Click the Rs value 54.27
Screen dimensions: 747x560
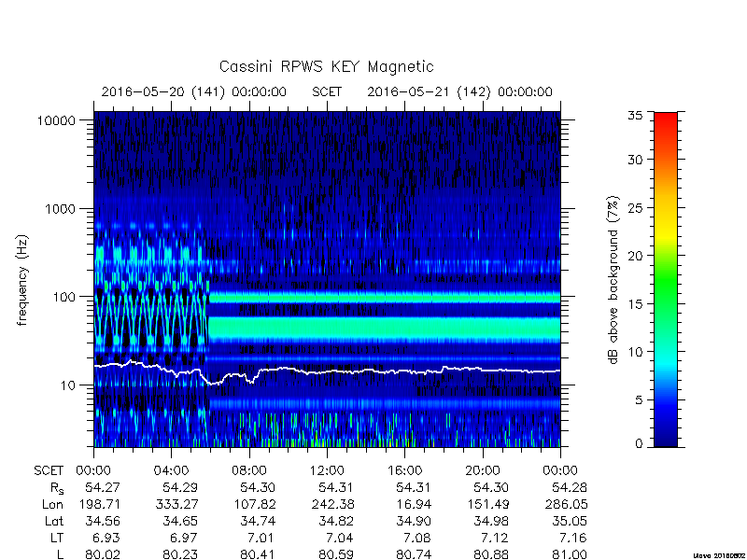click(x=103, y=487)
